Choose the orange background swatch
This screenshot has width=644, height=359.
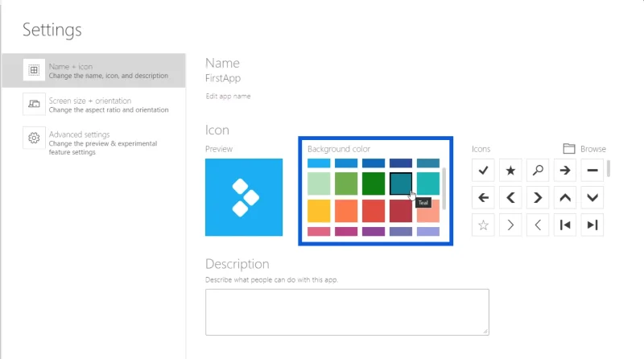[346, 211]
